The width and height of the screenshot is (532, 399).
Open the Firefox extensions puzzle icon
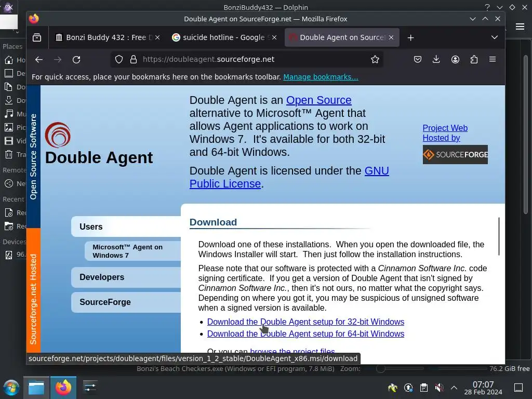474,59
